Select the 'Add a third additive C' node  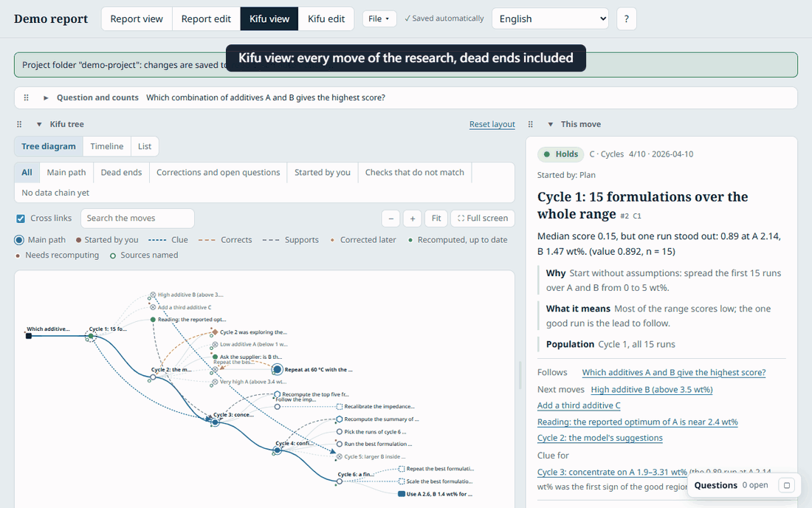point(153,307)
